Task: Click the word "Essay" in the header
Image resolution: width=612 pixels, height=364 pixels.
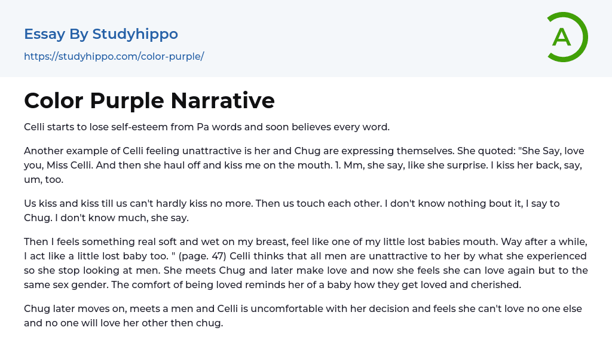Action: click(45, 34)
